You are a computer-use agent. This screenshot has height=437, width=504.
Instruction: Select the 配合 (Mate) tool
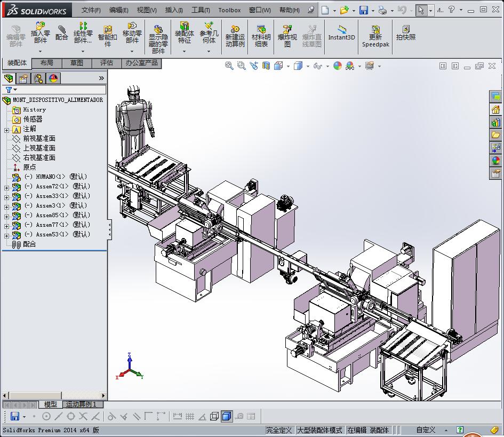click(x=62, y=31)
